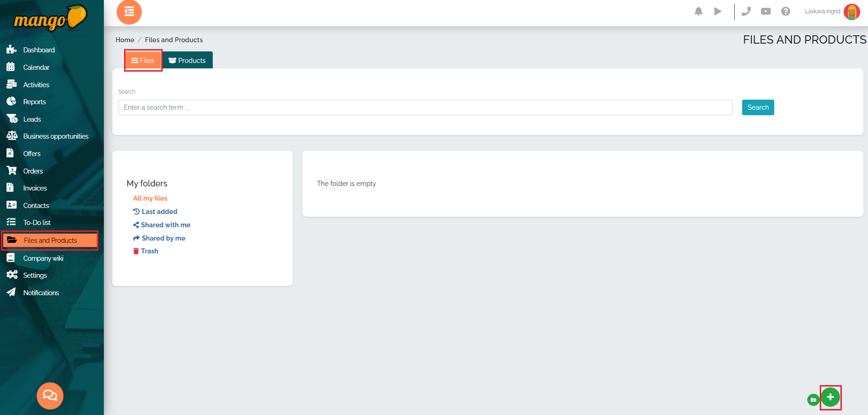This screenshot has width=868, height=415.
Task: Open Company wiki menu label
Action: (x=43, y=258)
